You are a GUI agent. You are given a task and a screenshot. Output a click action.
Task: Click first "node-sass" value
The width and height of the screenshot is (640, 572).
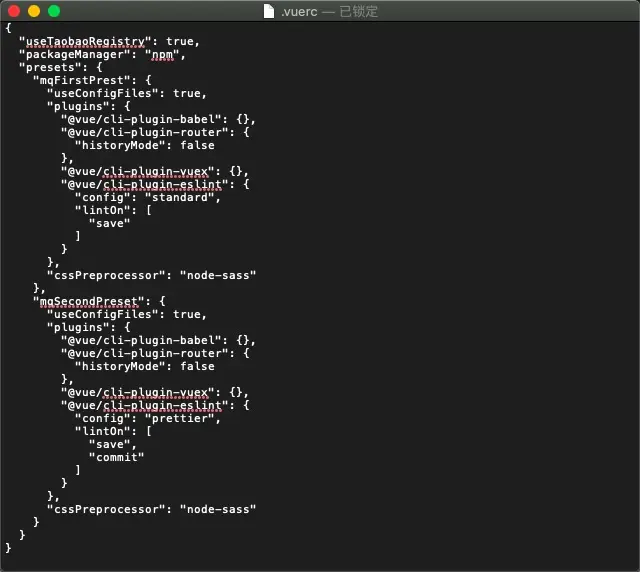[218, 276]
